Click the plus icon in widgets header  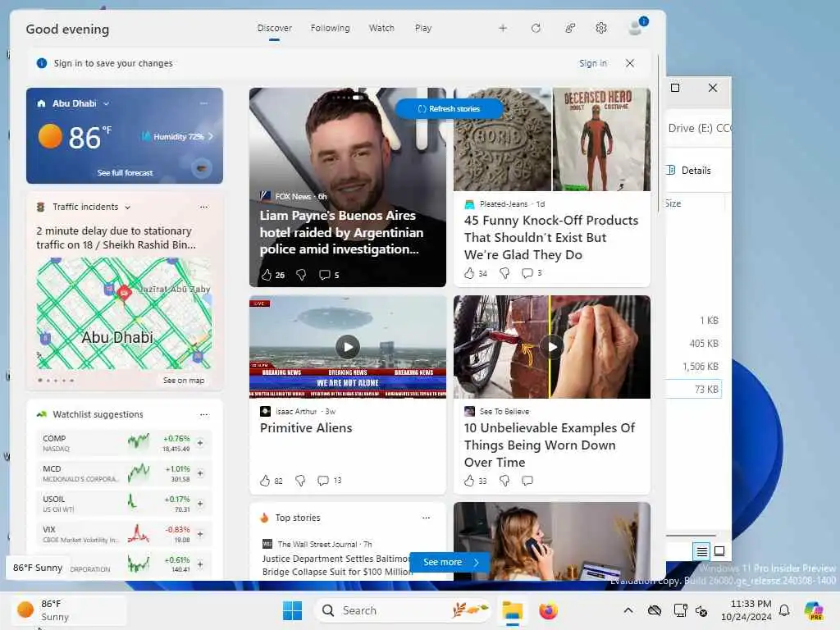tap(503, 28)
